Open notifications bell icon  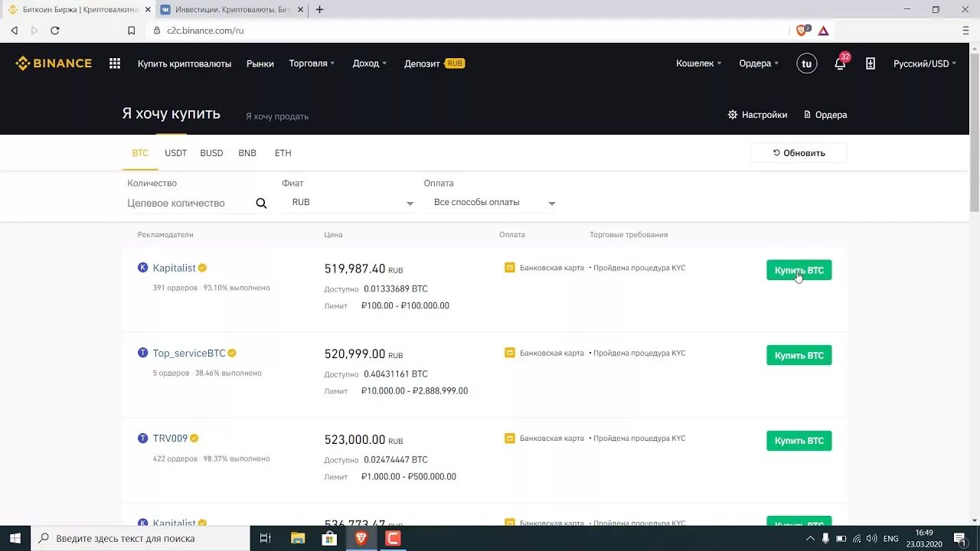(840, 64)
